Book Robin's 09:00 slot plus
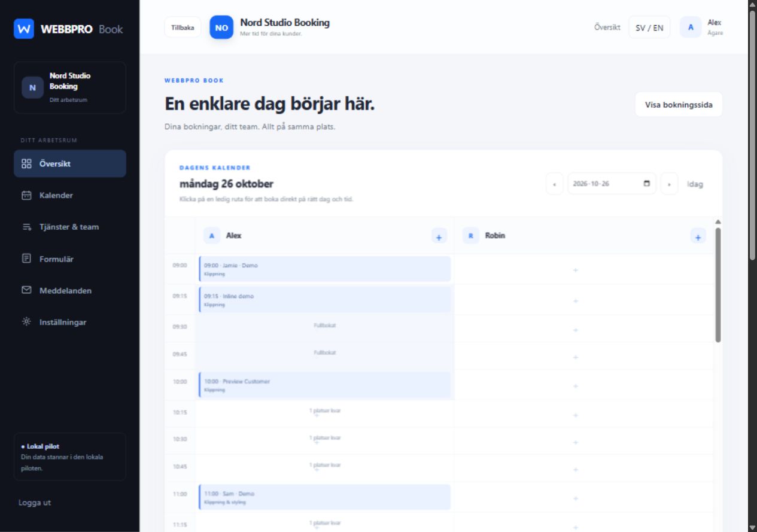 click(x=576, y=270)
